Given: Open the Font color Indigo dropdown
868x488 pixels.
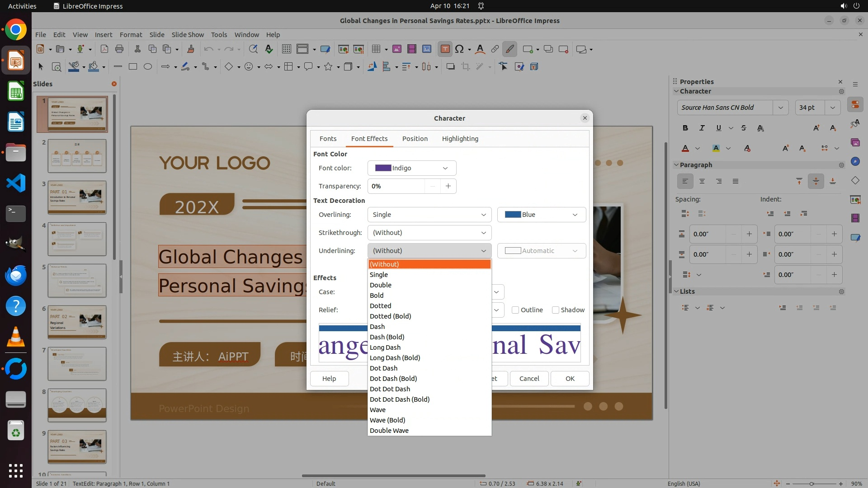Looking at the screenshot, I should pyautogui.click(x=411, y=168).
